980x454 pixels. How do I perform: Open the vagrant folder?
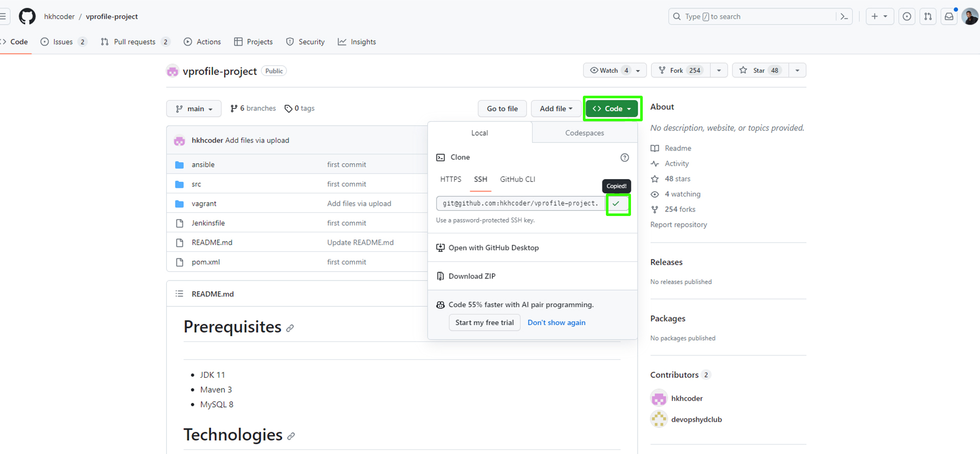[x=204, y=204]
